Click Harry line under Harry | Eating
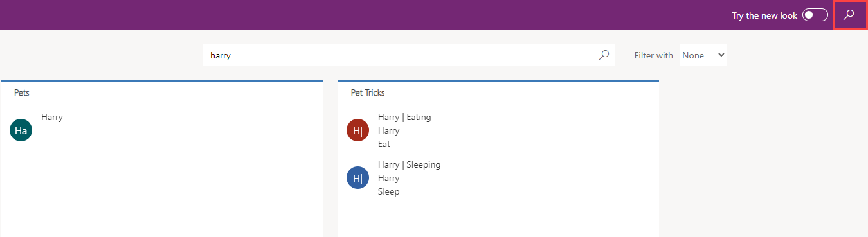 [x=389, y=130]
